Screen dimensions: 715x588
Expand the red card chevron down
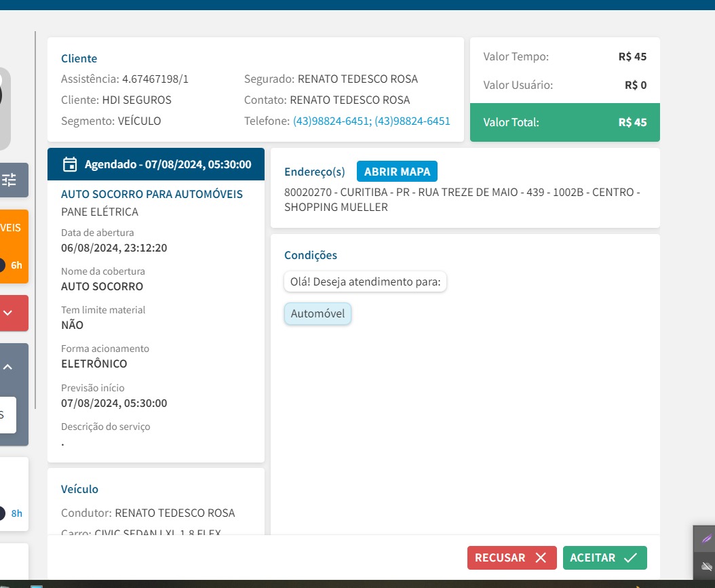click(7, 313)
